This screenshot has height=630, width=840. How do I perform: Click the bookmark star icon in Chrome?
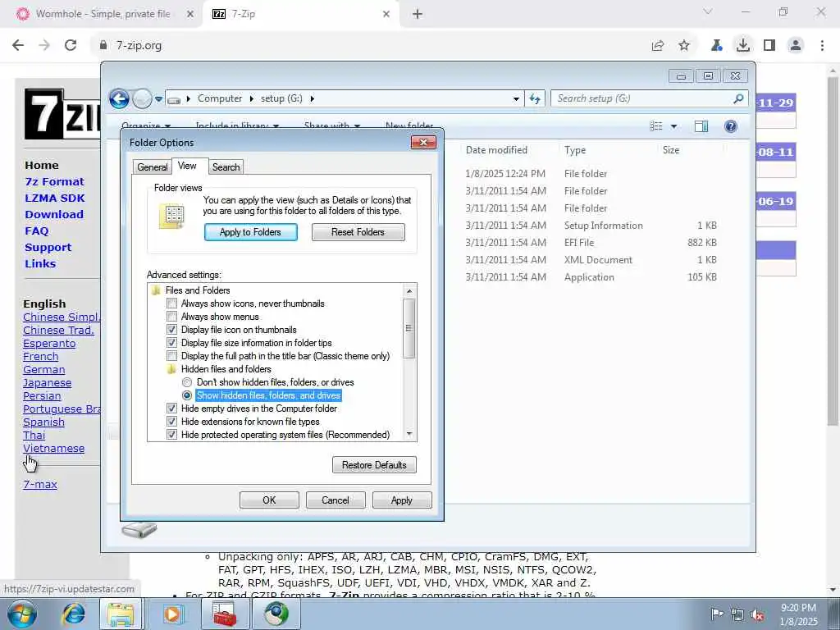tap(684, 46)
